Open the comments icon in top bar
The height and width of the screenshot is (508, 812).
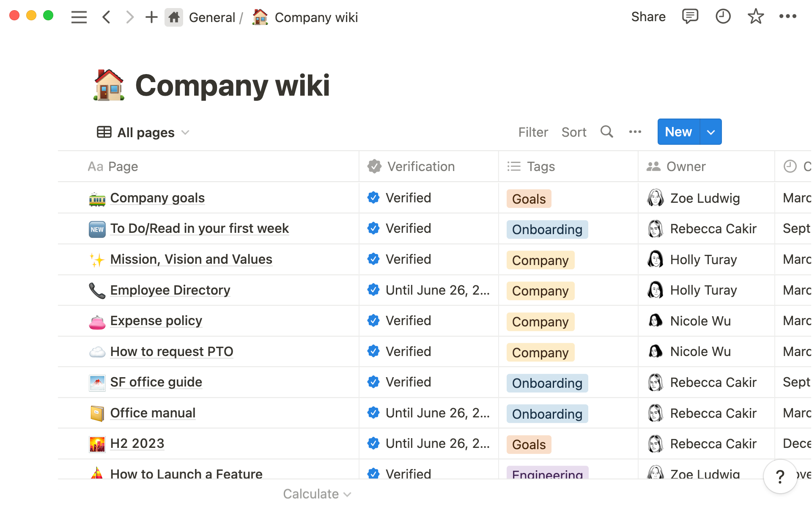tap(690, 17)
